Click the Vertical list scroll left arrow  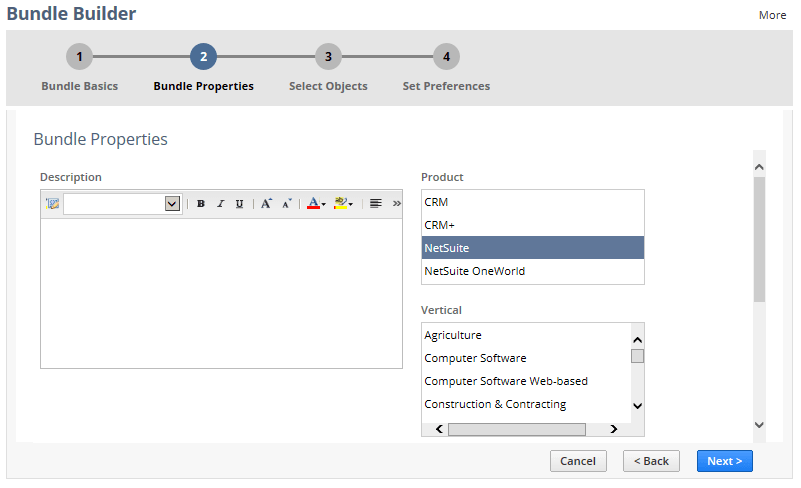coord(439,429)
